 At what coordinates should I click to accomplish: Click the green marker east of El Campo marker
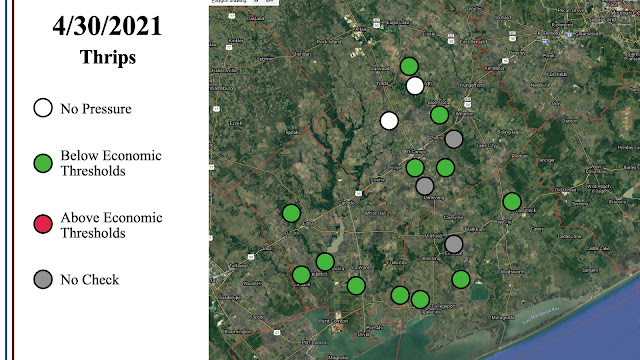coord(445,168)
